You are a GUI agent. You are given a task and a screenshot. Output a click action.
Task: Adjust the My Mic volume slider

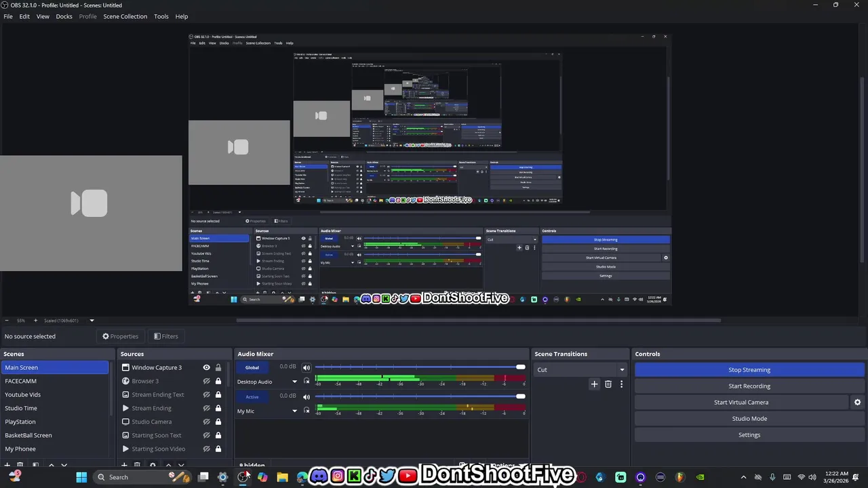(x=420, y=396)
